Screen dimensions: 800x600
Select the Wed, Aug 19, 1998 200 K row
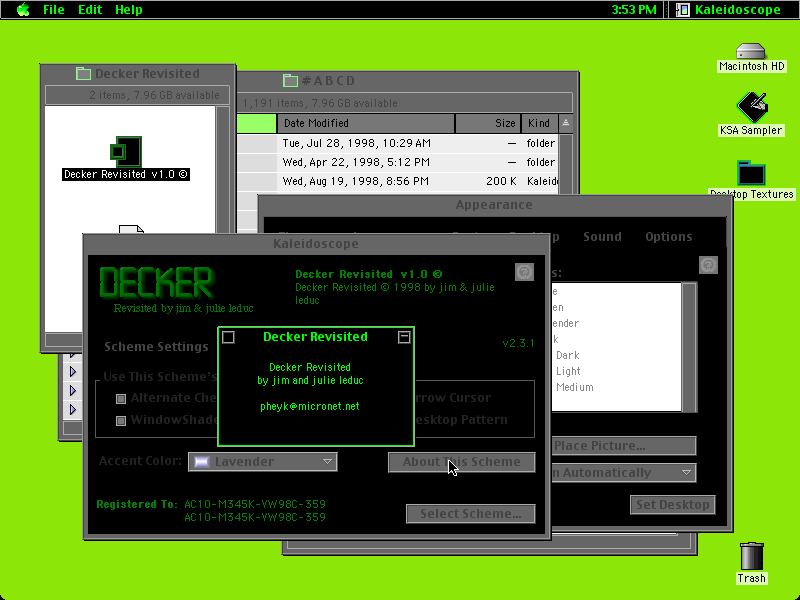pyautogui.click(x=398, y=181)
